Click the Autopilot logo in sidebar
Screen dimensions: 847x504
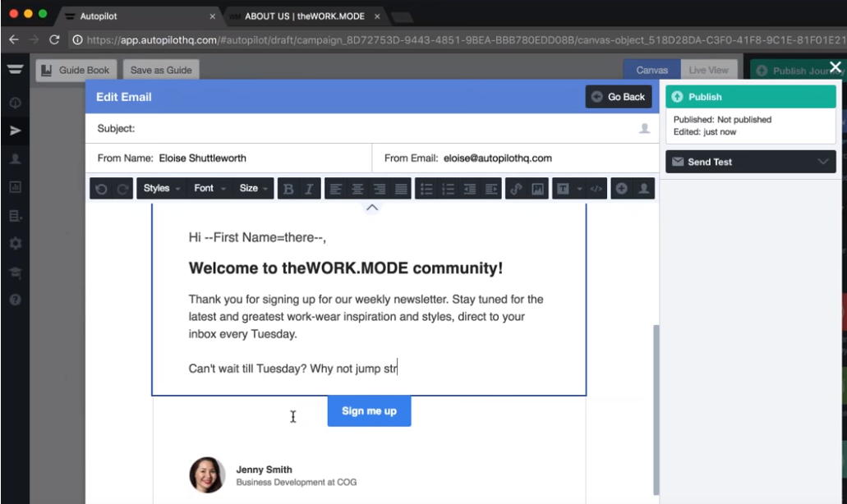point(15,69)
